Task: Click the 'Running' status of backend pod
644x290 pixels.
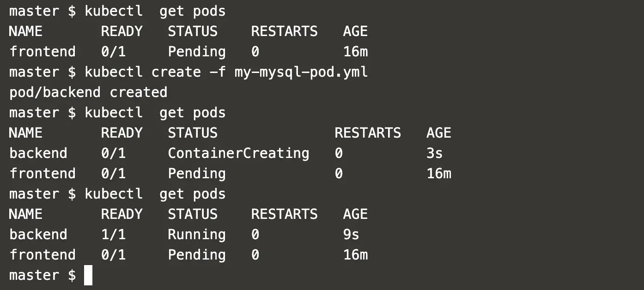Action: [x=197, y=235]
